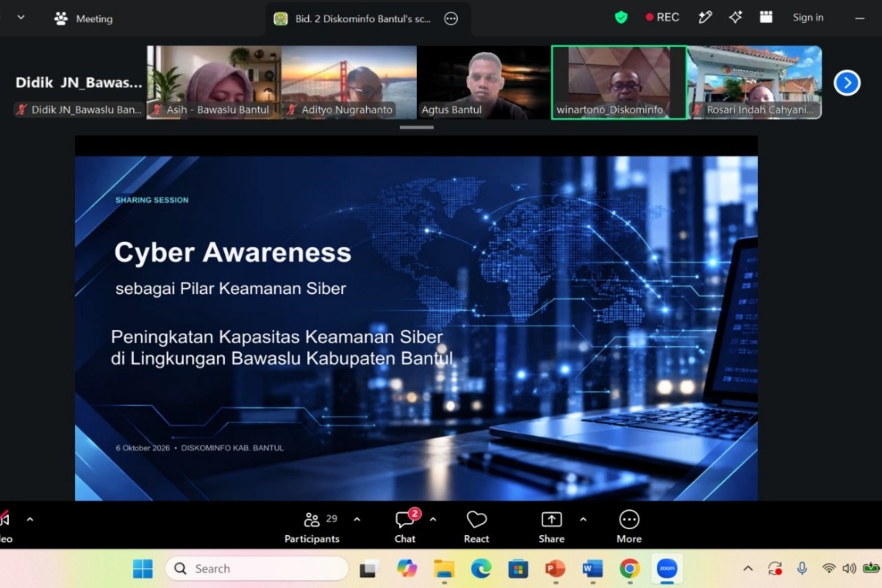Expand Share options caret
Viewport: 882px width, 588px height.
pyautogui.click(x=583, y=520)
